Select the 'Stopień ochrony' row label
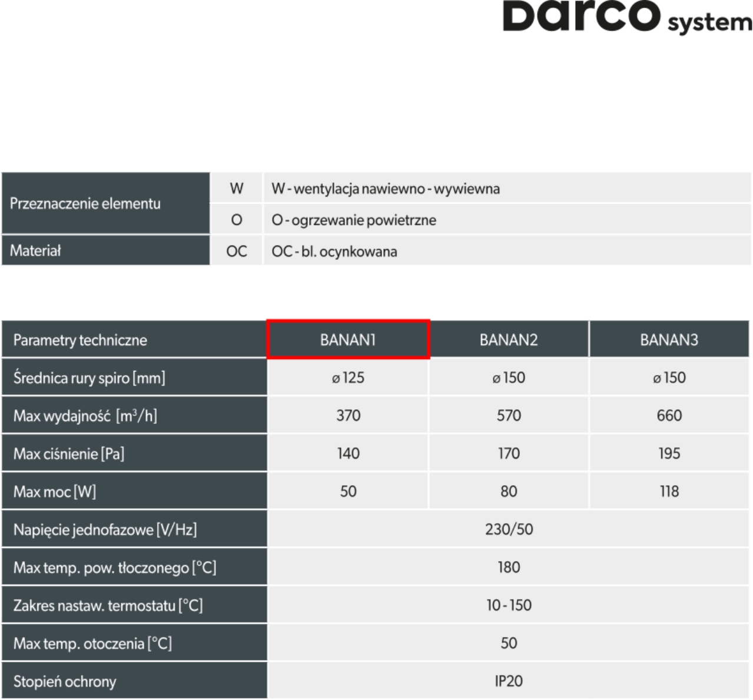Screen dimensions: 753x700 (134, 681)
